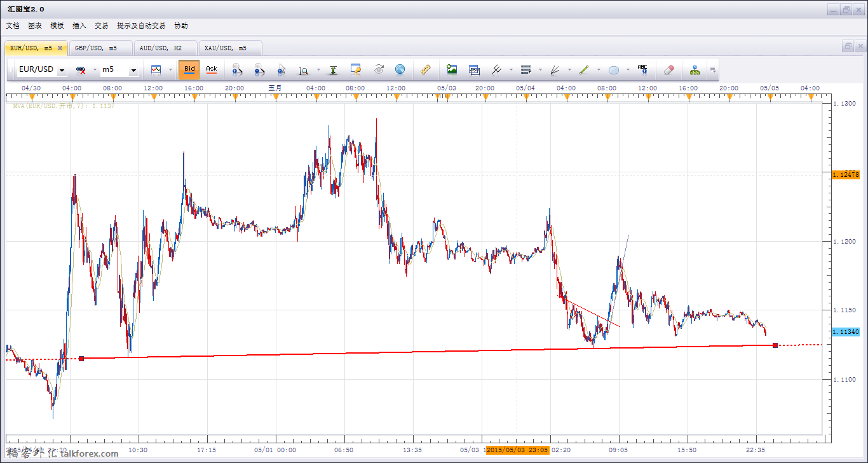Click the left red trendline handle
This screenshot has height=463, width=868.
point(81,359)
